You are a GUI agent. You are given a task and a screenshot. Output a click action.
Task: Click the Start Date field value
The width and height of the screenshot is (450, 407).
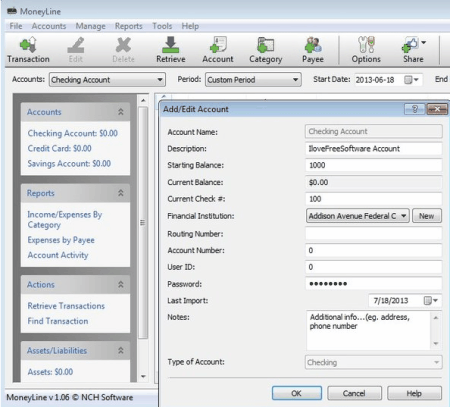pyautogui.click(x=375, y=80)
